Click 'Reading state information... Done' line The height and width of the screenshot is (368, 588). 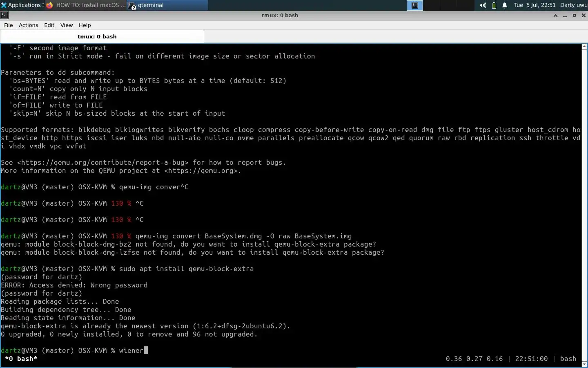[x=68, y=318]
